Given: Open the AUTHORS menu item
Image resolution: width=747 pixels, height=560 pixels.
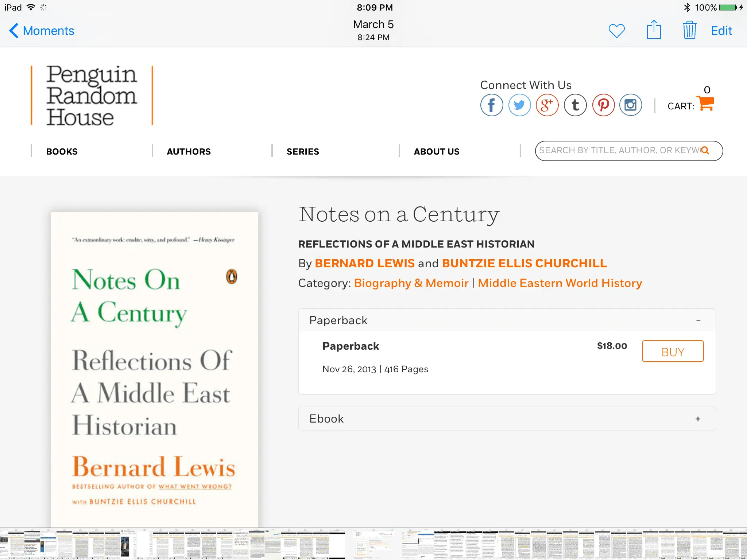Looking at the screenshot, I should (x=189, y=152).
